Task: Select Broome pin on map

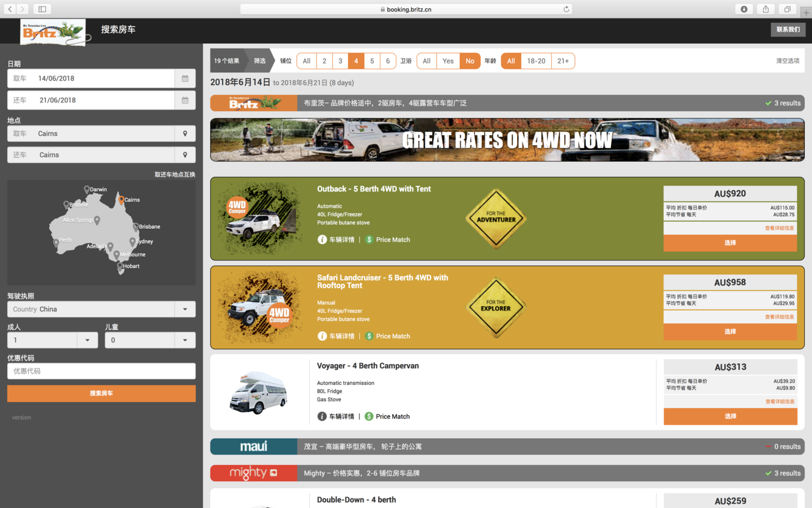Action: [x=66, y=204]
